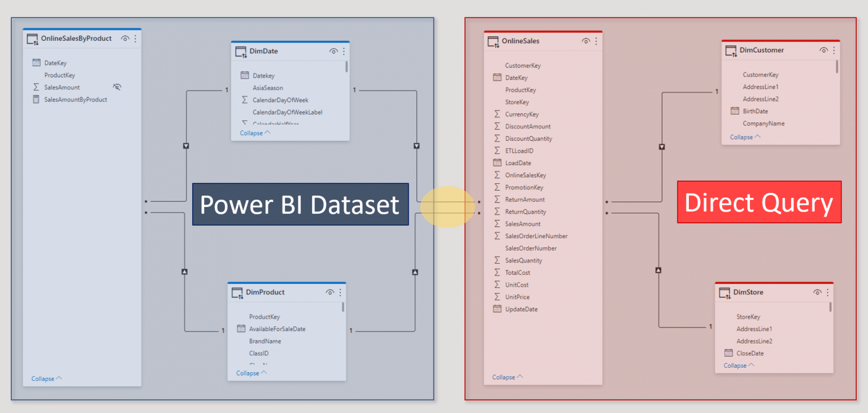This screenshot has width=868, height=413.
Task: Click calendar icon next to AvailableForSaleDate
Action: 241,329
